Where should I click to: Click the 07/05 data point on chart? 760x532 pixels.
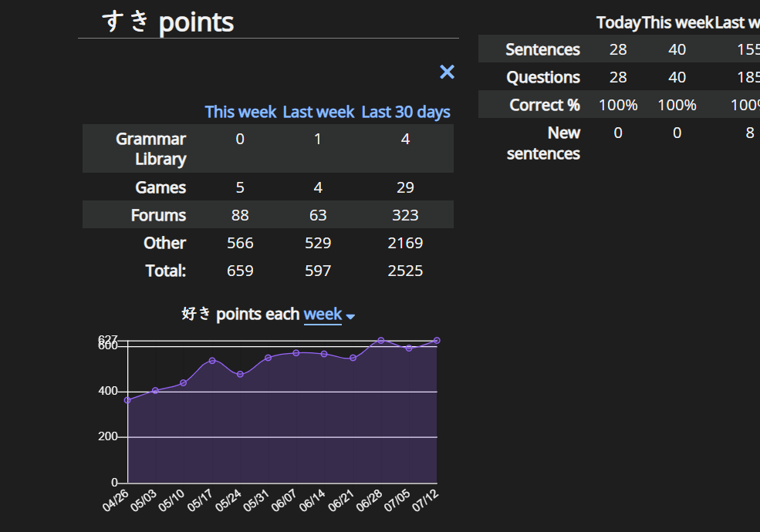[409, 348]
